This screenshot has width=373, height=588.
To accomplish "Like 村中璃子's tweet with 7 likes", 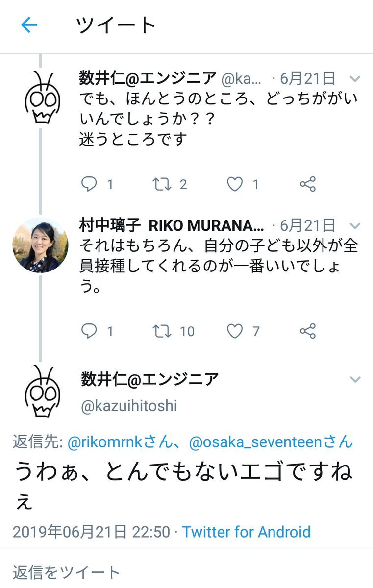I will 235,331.
